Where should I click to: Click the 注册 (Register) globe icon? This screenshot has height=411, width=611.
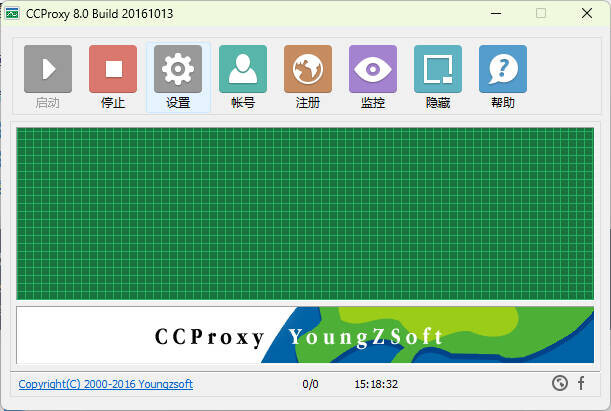(308, 70)
